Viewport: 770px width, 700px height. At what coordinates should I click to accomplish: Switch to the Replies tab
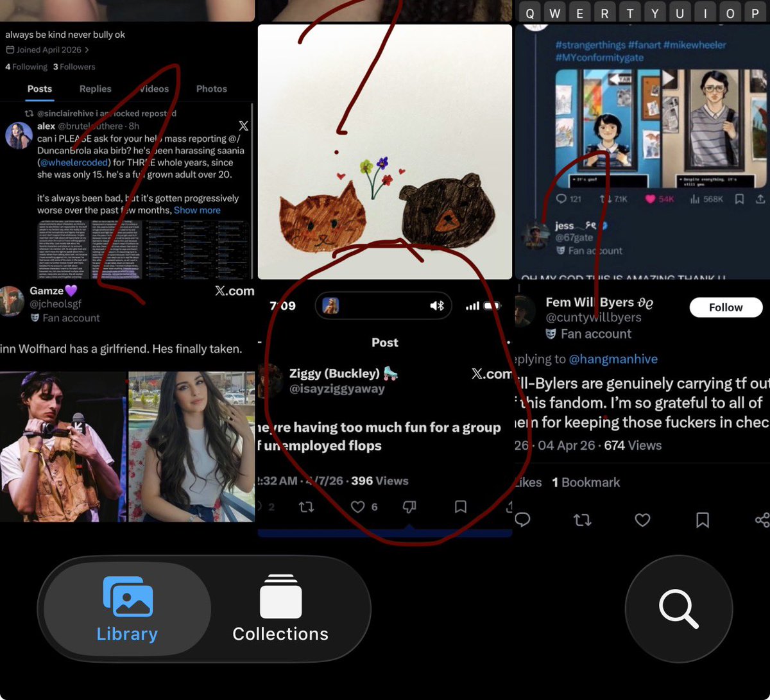(95, 89)
